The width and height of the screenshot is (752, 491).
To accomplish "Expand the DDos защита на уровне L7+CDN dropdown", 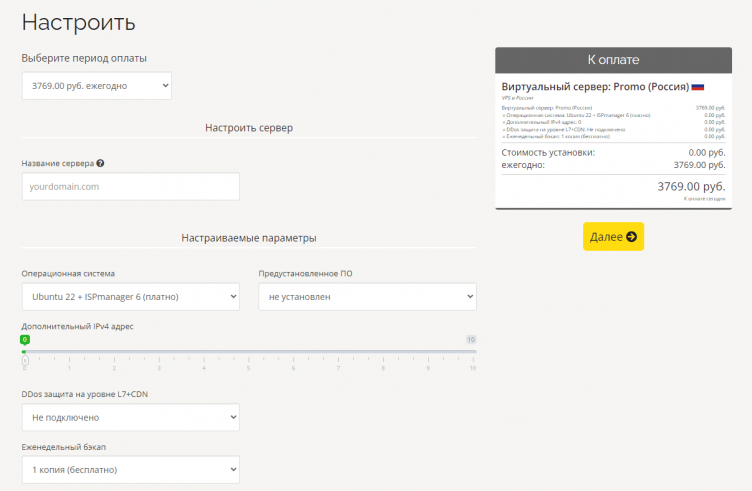I will 131,417.
